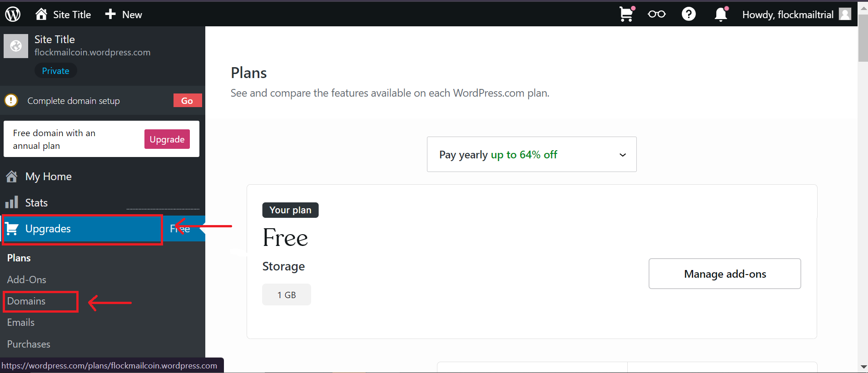This screenshot has width=868, height=373.
Task: Click the Go button for domain setup
Action: click(187, 101)
